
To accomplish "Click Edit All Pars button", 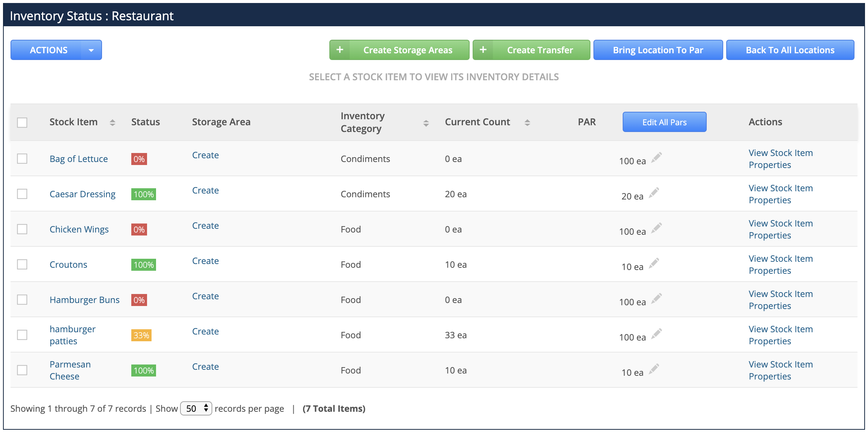I will [664, 122].
